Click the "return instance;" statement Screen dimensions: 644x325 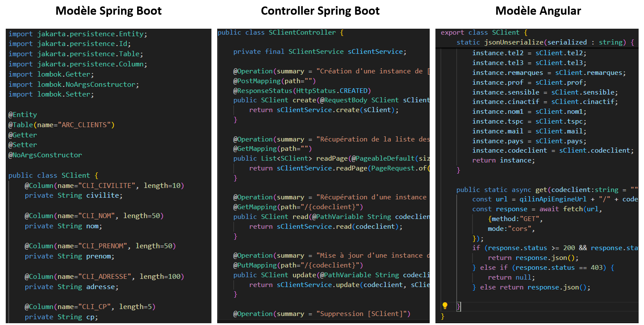pyautogui.click(x=503, y=160)
